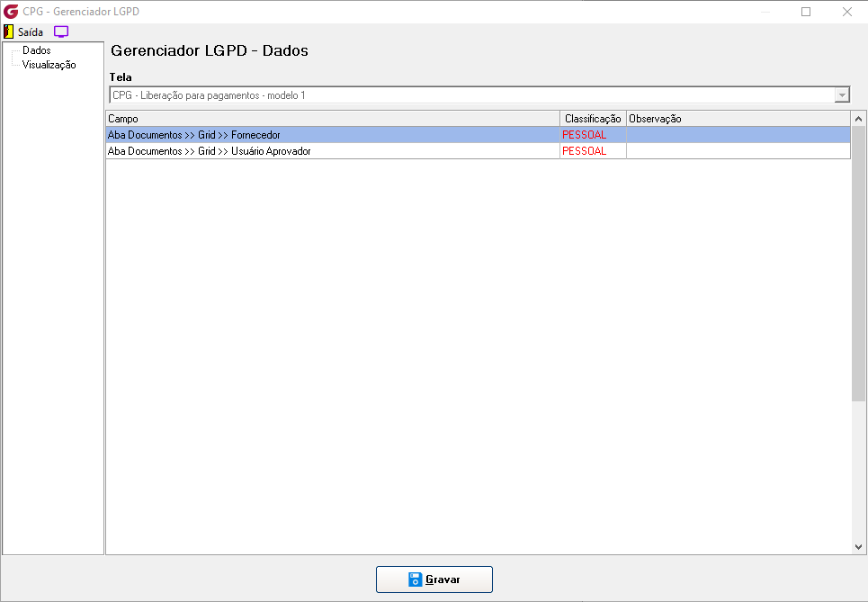Viewport: 868px width, 602px height.
Task: Click the vertical scrollbar thumb
Action: (859, 264)
